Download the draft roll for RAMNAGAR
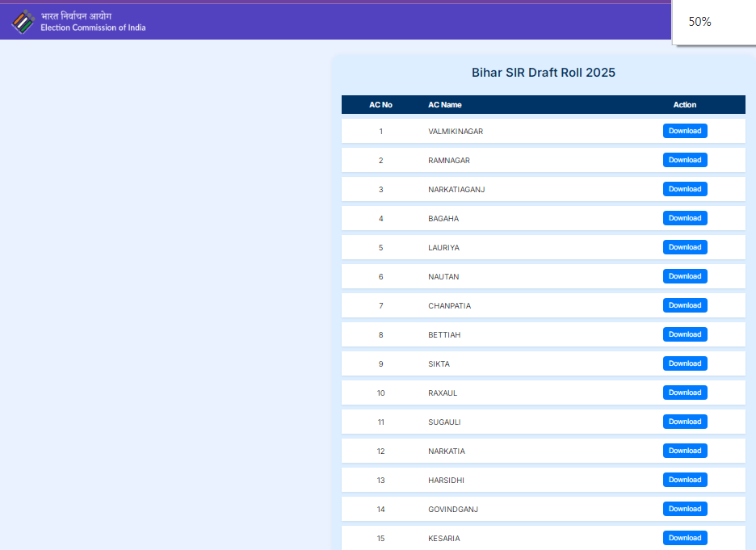Viewport: 756px width, 550px height. pyautogui.click(x=684, y=160)
